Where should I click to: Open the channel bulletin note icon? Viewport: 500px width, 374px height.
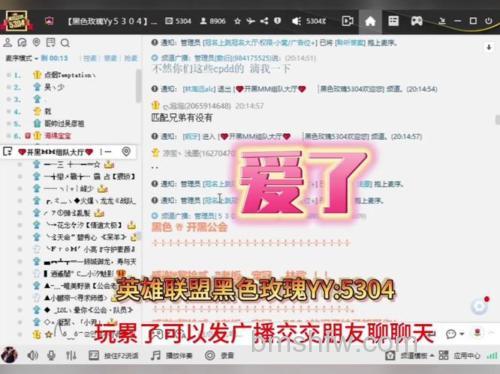click(x=51, y=42)
